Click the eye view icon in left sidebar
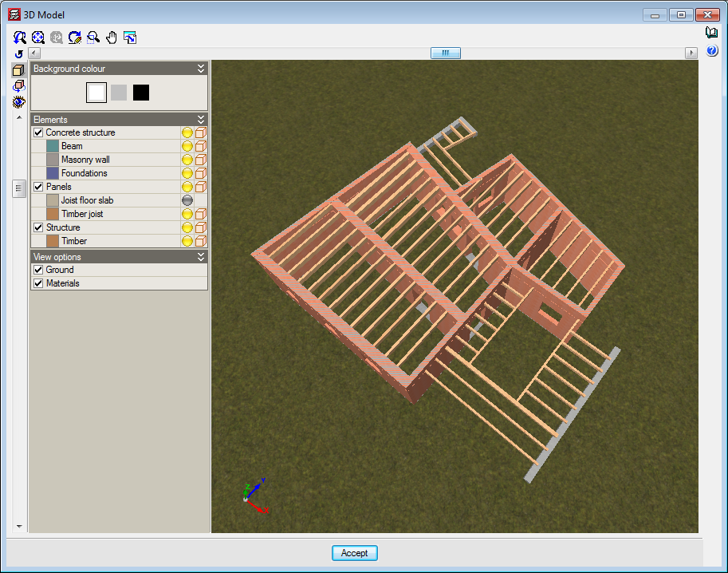 click(18, 101)
